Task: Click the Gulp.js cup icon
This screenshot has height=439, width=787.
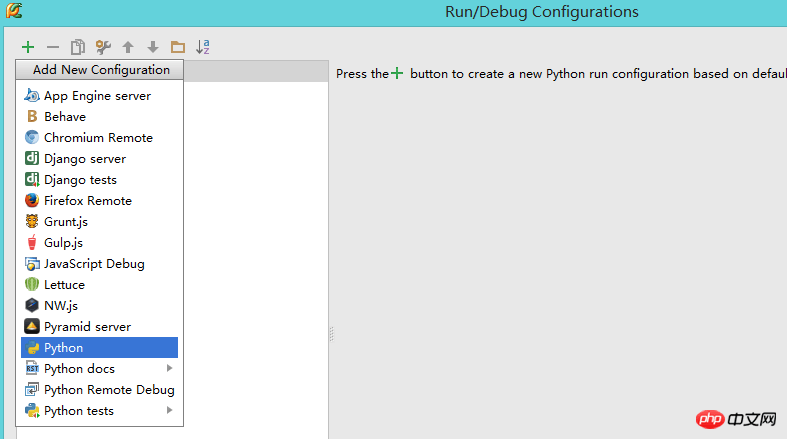Action: tap(32, 242)
